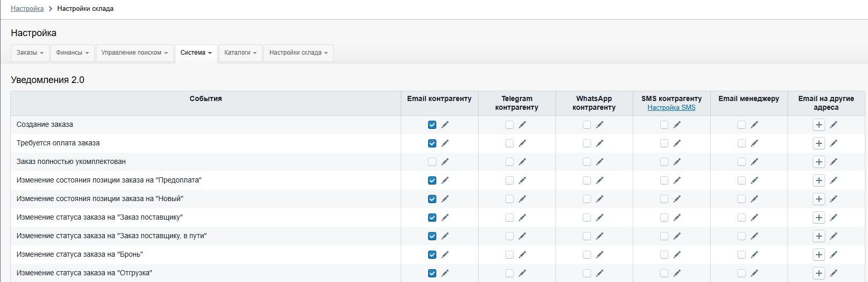This screenshot has height=282, width=868.
Task: Edit Email менеджеру template in "Новый" row
Action: coord(755,199)
